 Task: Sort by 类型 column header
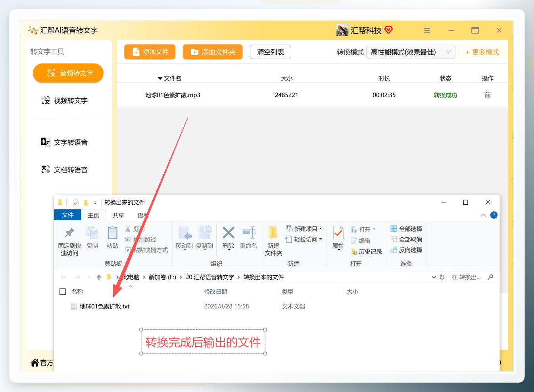click(288, 292)
